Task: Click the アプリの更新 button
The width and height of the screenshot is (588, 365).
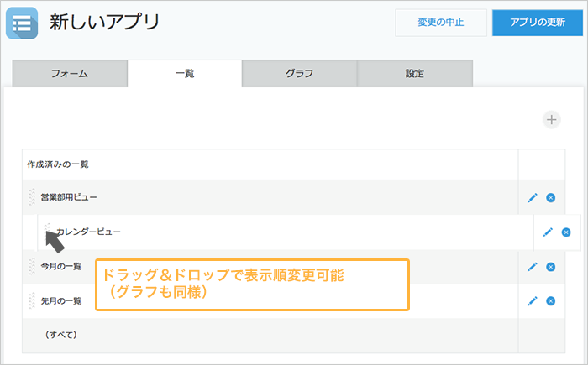Action: point(538,23)
